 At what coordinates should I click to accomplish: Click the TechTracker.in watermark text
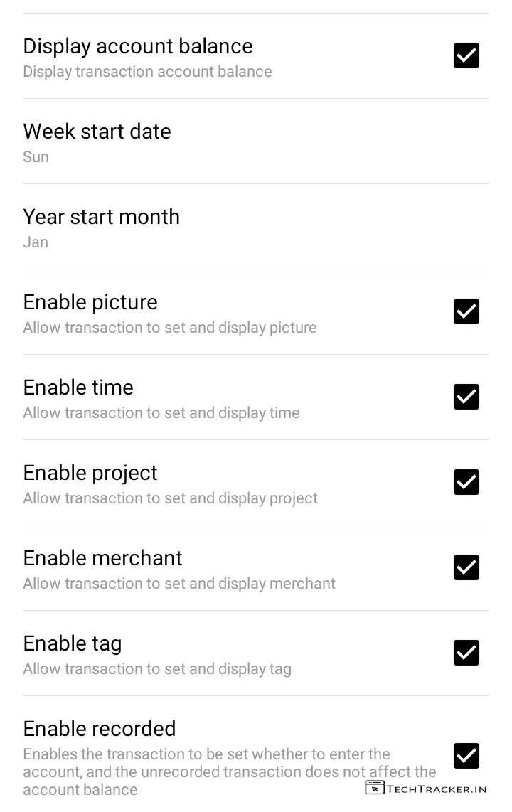(x=437, y=789)
